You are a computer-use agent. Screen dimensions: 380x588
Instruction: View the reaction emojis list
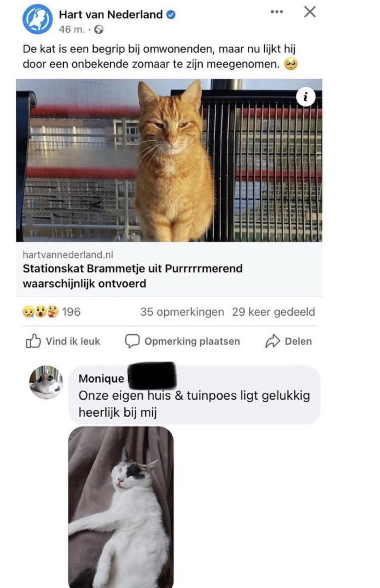[x=40, y=312]
